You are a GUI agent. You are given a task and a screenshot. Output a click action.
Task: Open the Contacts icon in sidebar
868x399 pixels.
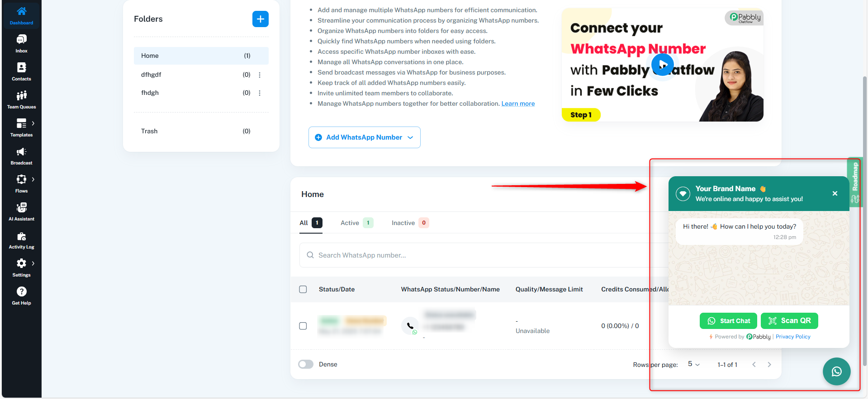[21, 67]
